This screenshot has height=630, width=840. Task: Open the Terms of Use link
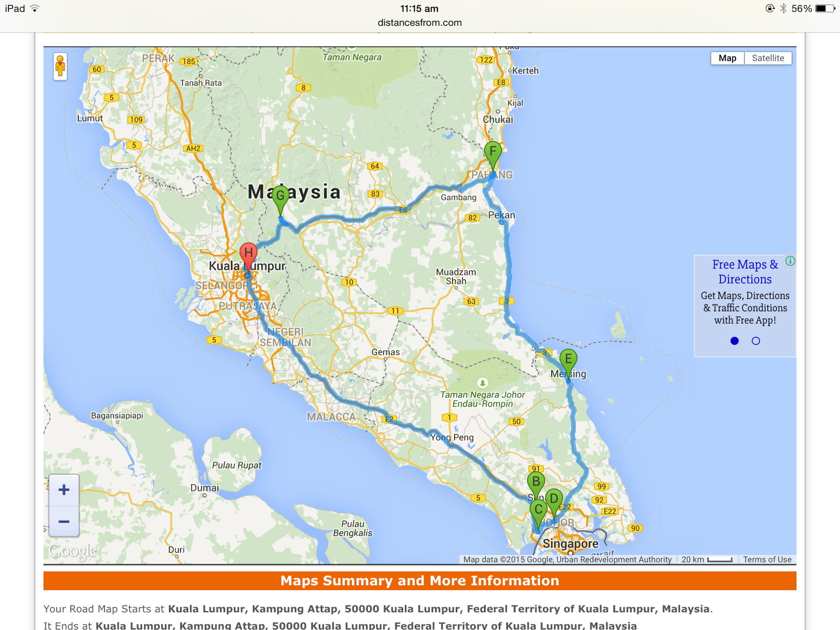[766, 559]
